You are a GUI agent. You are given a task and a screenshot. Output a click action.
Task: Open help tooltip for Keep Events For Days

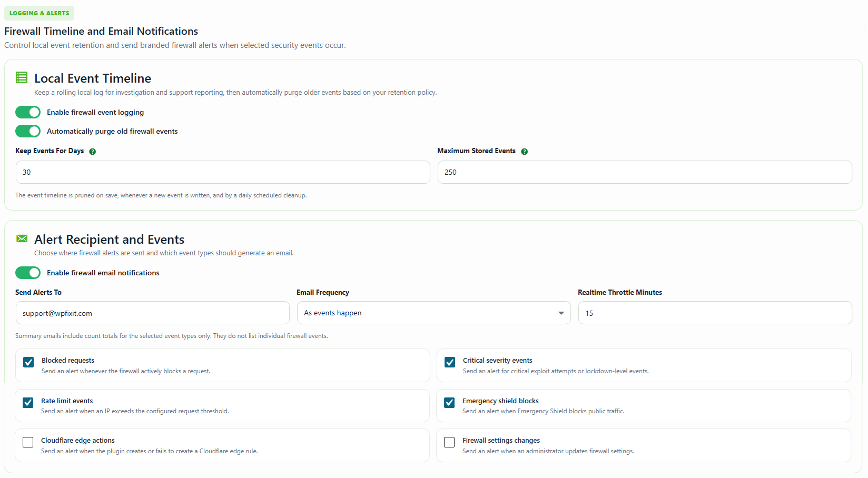tap(93, 152)
